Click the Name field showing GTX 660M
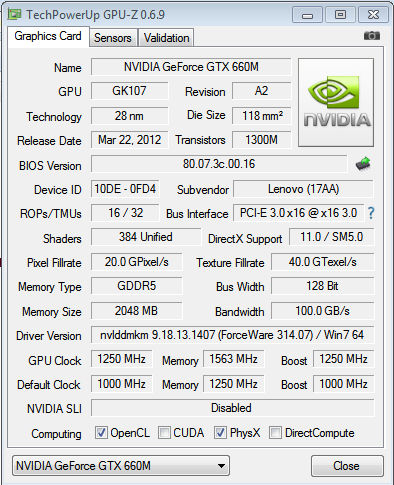This screenshot has width=394, height=485. point(191,67)
